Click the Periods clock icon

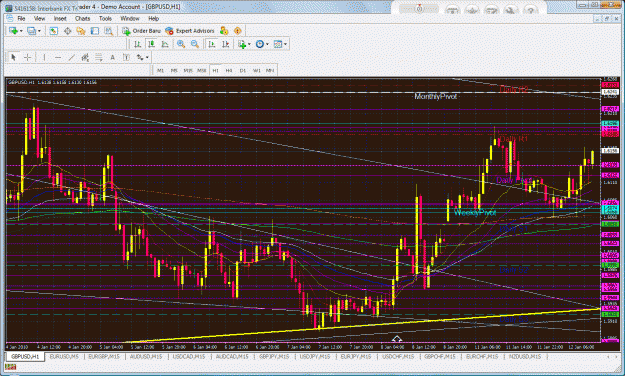coord(260,44)
